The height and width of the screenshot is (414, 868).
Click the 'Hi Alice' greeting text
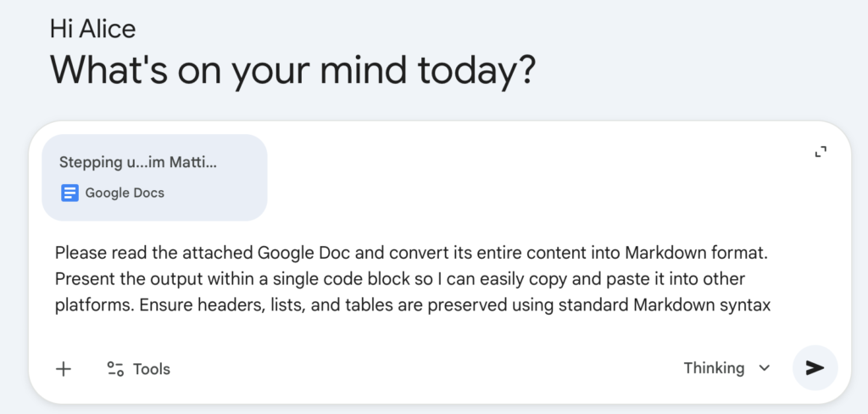pos(93,30)
